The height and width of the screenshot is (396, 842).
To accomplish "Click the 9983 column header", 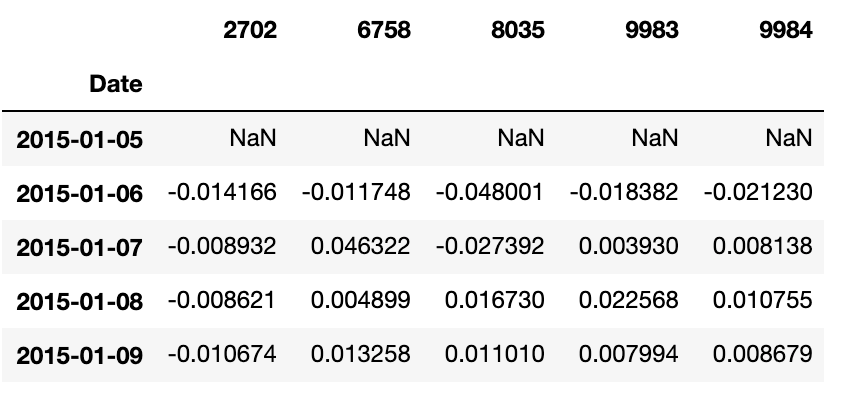I will pyautogui.click(x=651, y=30).
